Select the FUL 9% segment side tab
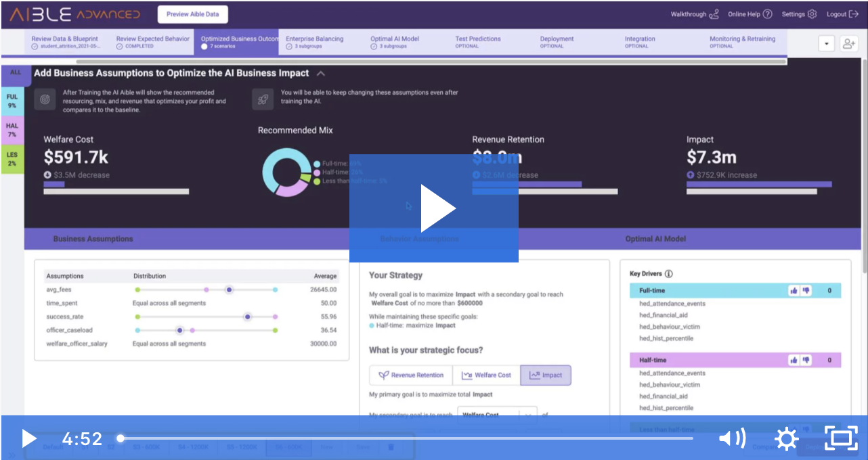Image resolution: width=868 pixels, height=460 pixels. click(x=12, y=101)
